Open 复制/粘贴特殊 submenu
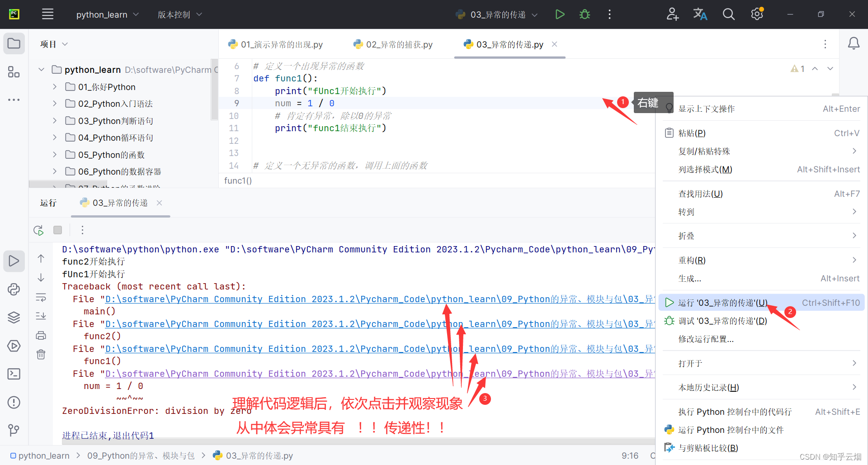The width and height of the screenshot is (868, 465). point(762,151)
